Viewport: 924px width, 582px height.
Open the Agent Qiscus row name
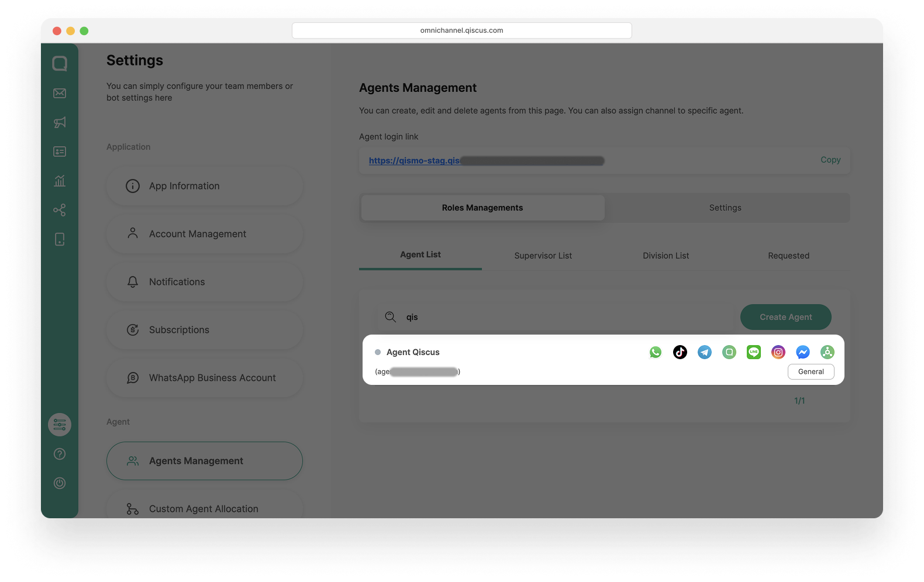click(413, 352)
